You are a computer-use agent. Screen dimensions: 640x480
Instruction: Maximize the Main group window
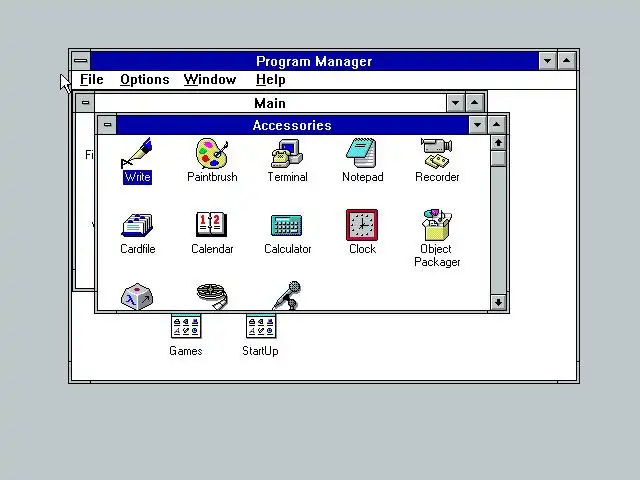click(x=475, y=103)
